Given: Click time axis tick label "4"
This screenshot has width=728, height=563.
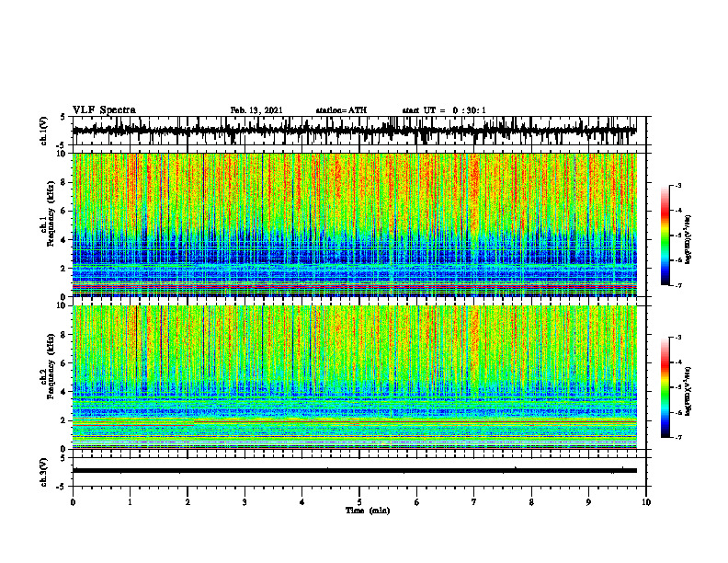Looking at the screenshot, I should coord(302,502).
